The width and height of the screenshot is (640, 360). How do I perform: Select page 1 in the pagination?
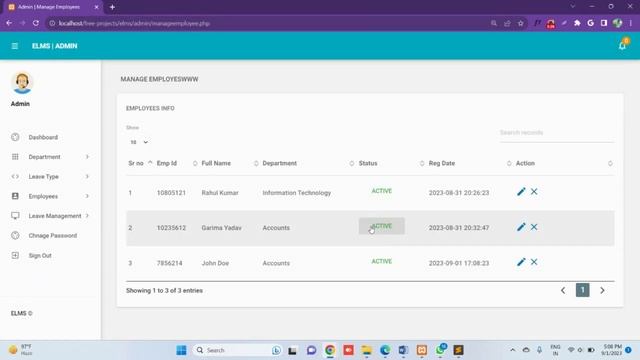(582, 290)
